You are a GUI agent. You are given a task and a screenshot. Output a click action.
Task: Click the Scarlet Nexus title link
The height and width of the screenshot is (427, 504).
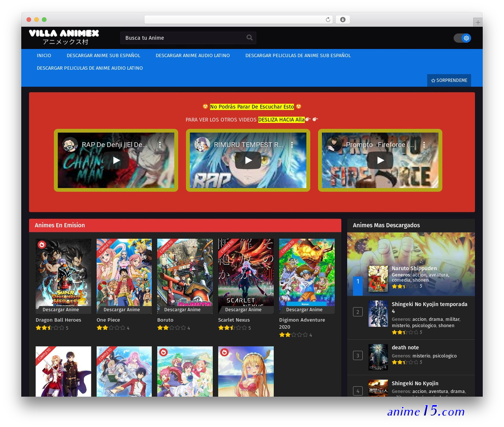click(234, 320)
